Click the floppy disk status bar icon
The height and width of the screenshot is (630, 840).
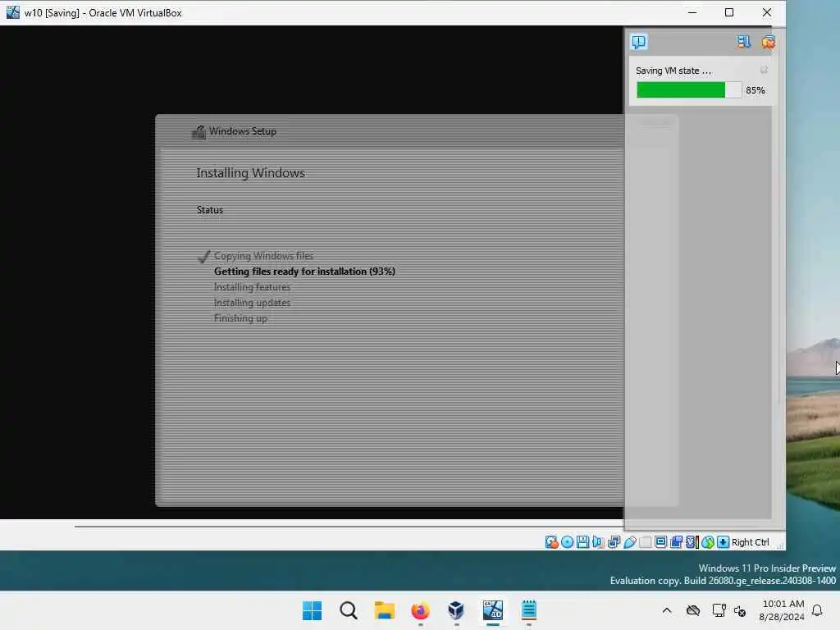click(583, 542)
